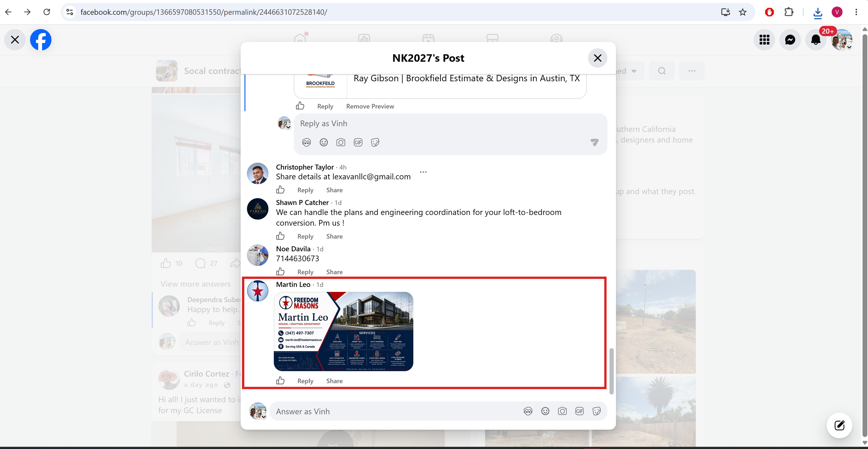This screenshot has height=449, width=868.
Task: Bookmark this page with the star icon
Action: pos(743,12)
